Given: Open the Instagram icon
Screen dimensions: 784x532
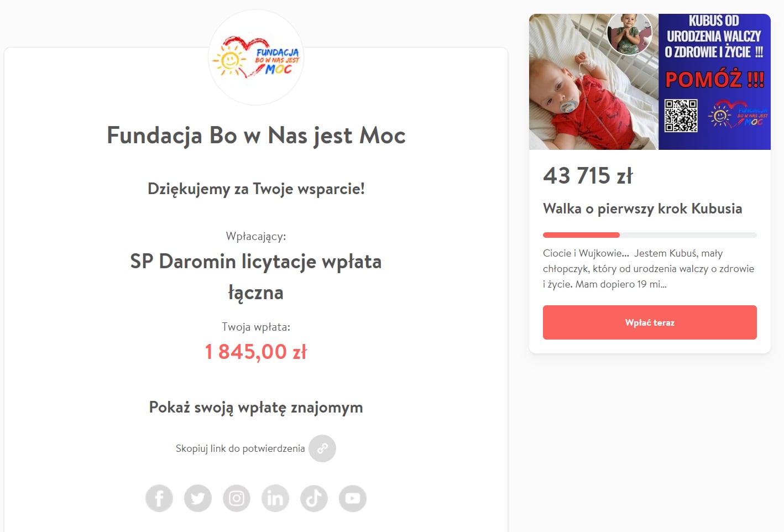Looking at the screenshot, I should [x=237, y=498].
